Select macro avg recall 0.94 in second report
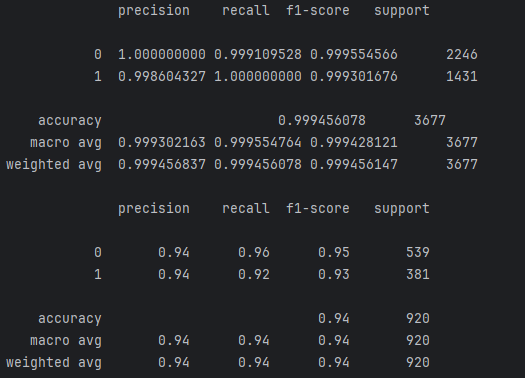525x378 pixels. 254,341
